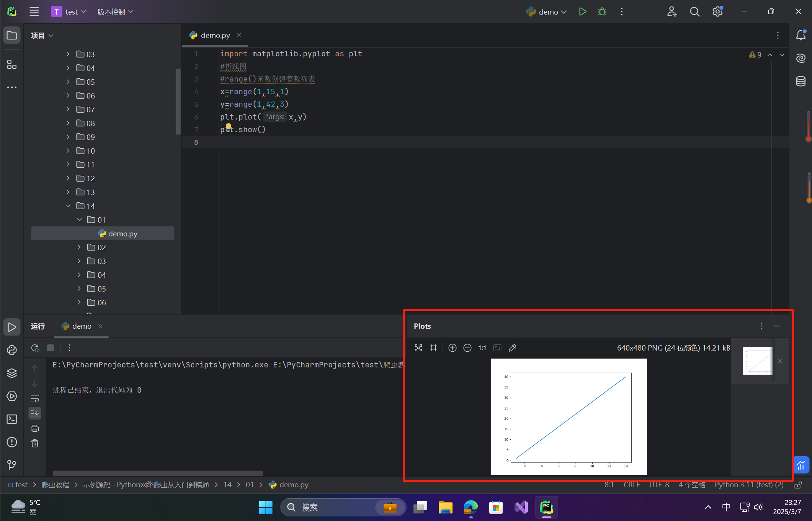
Task: Toggle the grid display in Plots
Action: click(433, 348)
